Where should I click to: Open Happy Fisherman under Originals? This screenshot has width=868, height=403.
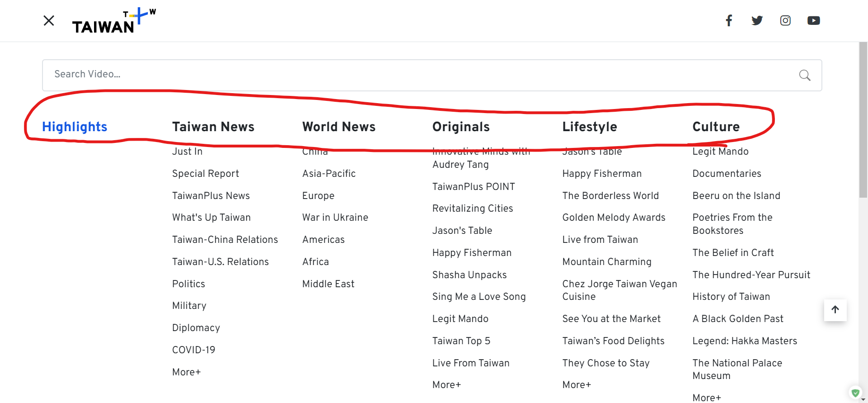click(472, 252)
